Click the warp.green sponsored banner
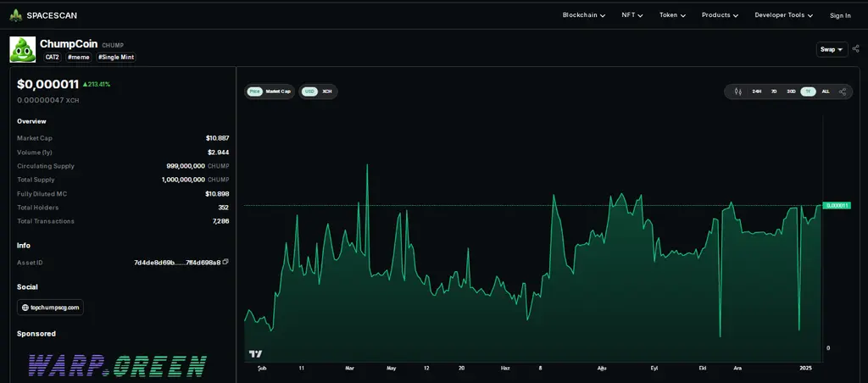 (x=117, y=366)
